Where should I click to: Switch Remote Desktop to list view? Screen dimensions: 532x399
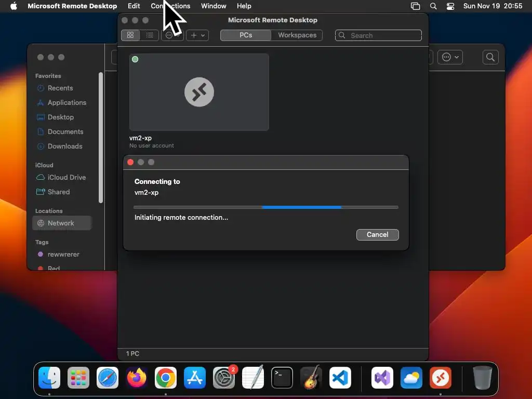coord(150,35)
